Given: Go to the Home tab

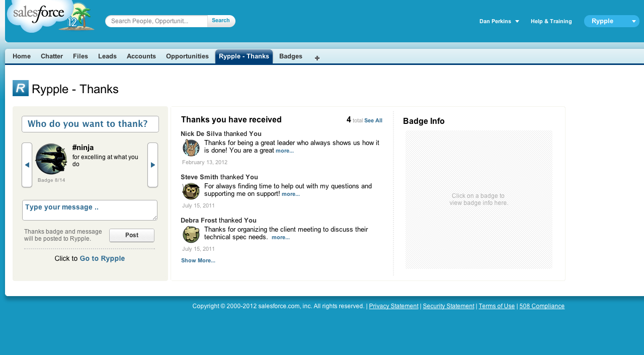Looking at the screenshot, I should [22, 56].
